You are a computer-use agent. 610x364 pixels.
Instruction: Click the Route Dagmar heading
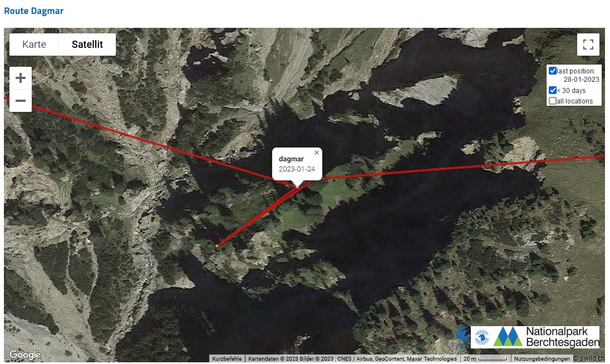tap(34, 11)
